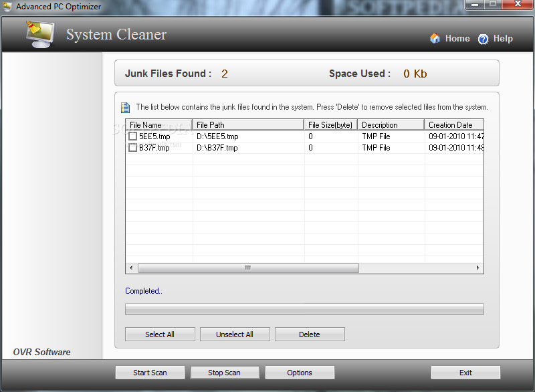Click the OVR Software label
The height and width of the screenshot is (392, 535).
click(41, 352)
